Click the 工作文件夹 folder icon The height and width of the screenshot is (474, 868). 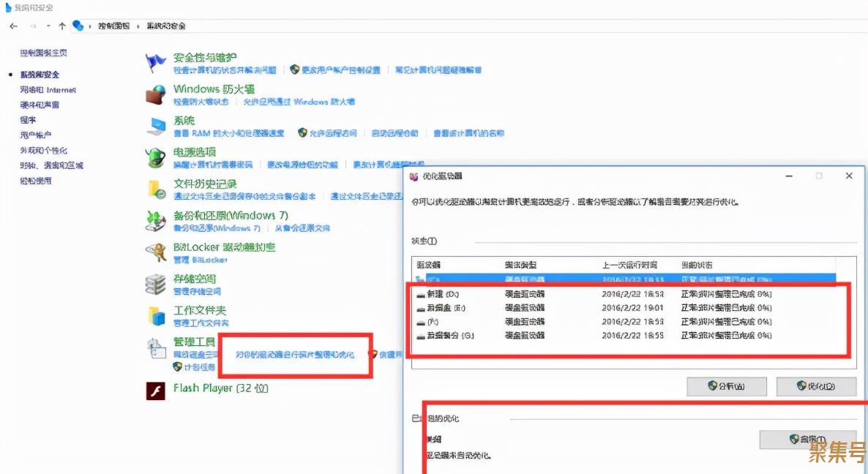[156, 316]
